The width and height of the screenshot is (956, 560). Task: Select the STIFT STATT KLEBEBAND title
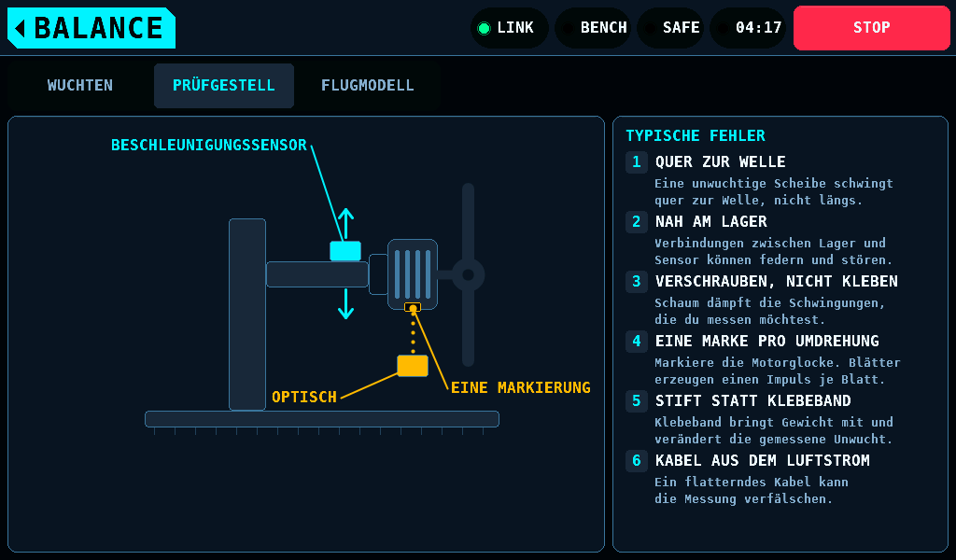point(753,401)
